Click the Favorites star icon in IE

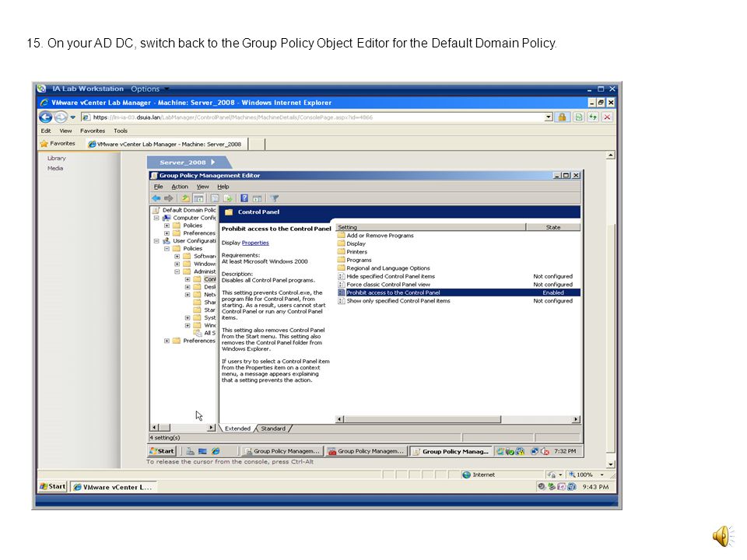coord(44,143)
